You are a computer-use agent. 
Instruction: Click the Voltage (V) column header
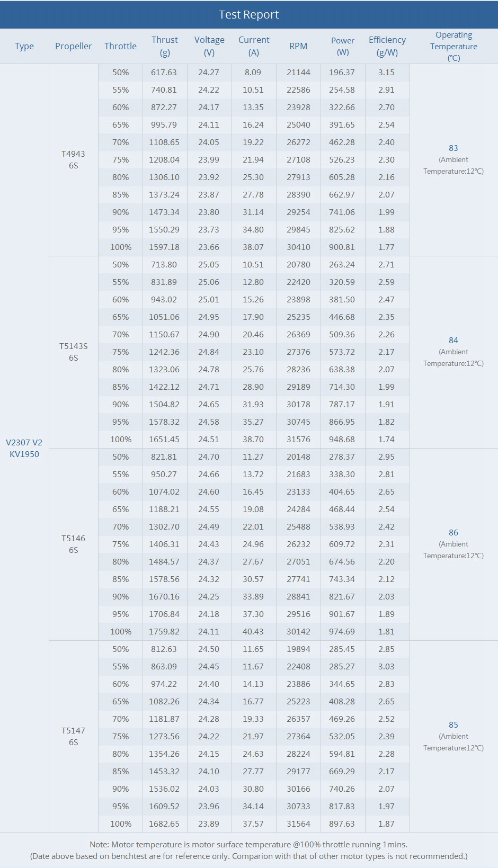tap(209, 46)
